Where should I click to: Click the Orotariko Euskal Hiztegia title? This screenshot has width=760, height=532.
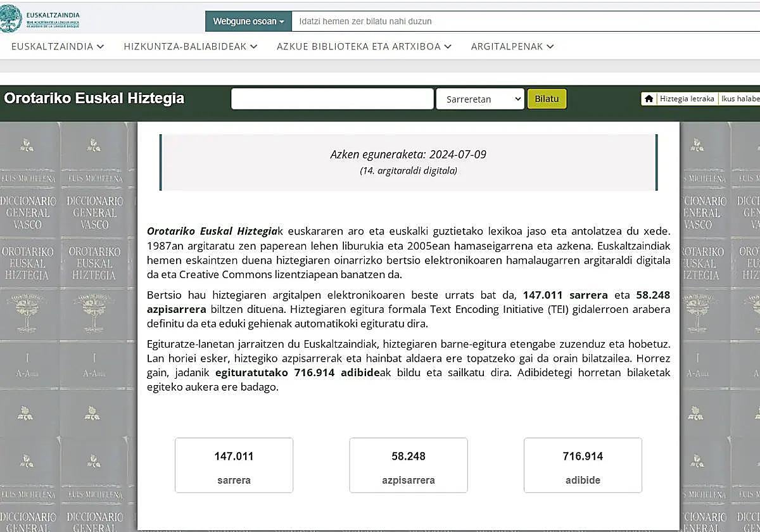(x=94, y=98)
